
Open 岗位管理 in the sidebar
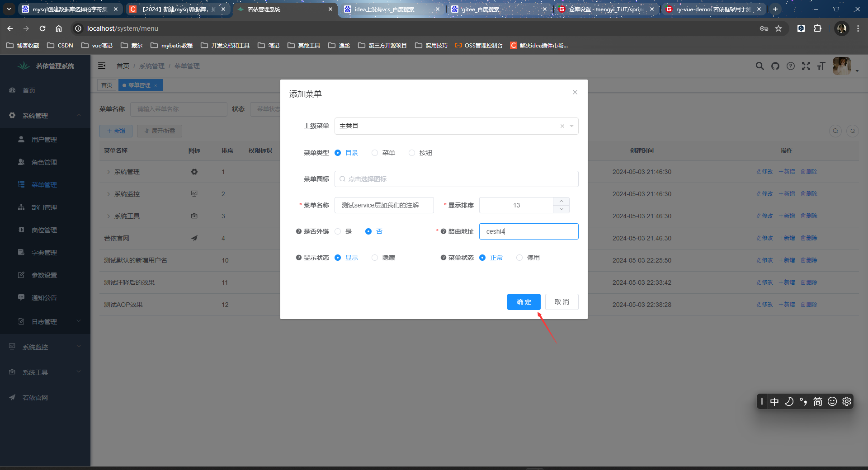click(x=45, y=230)
